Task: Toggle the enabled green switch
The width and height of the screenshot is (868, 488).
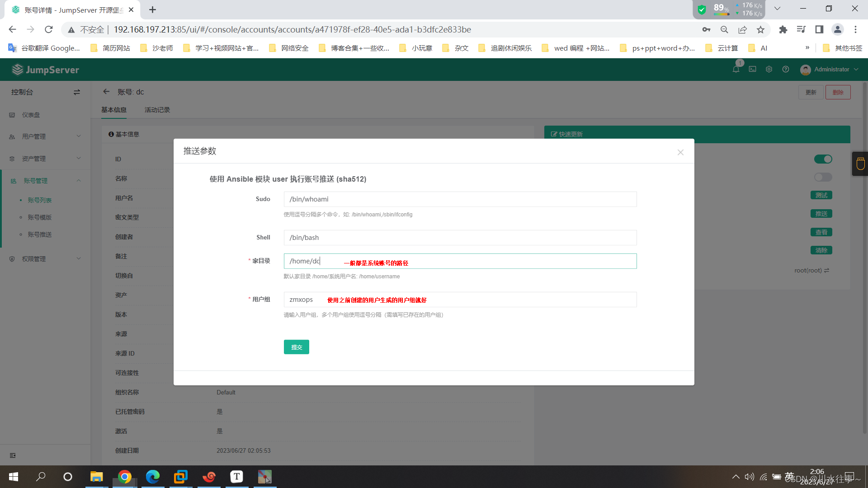Action: tap(823, 159)
